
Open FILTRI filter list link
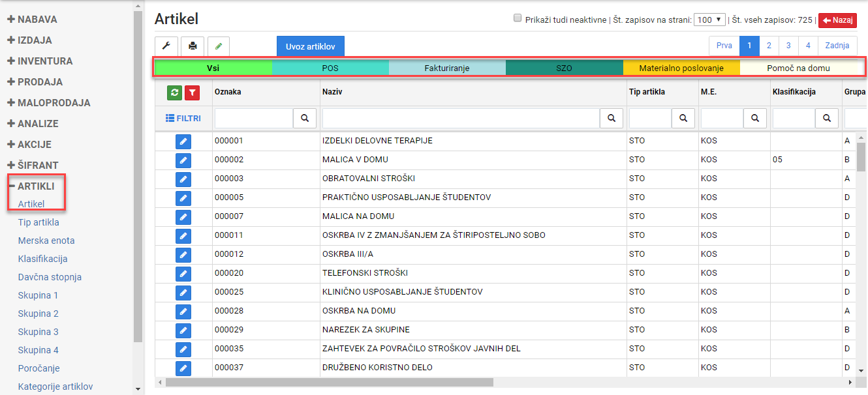[183, 119]
